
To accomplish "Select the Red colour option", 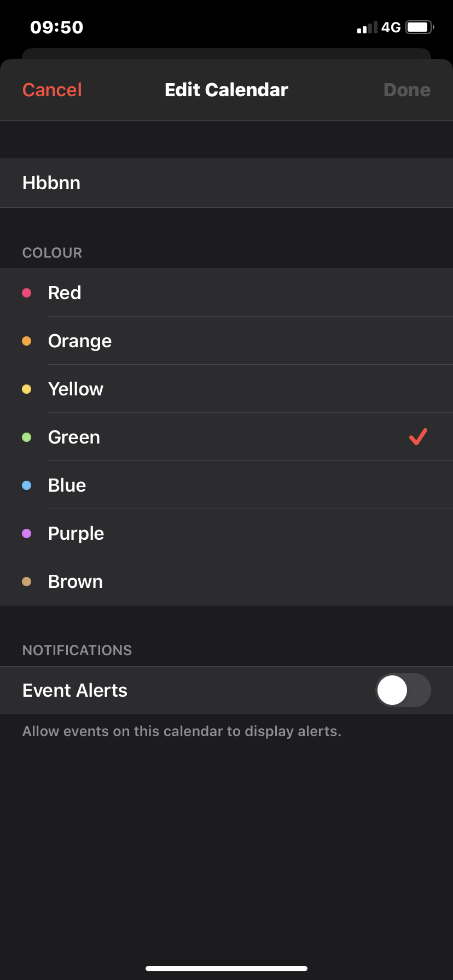I will [226, 293].
